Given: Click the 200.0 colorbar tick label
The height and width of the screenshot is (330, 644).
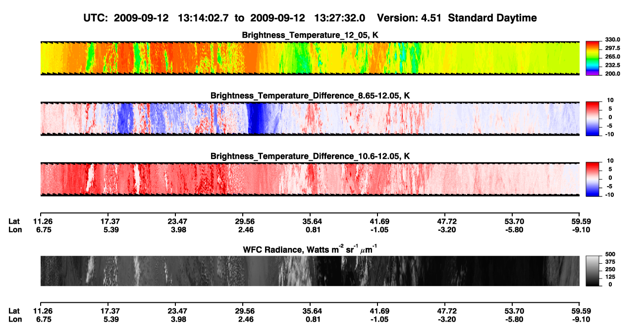Looking at the screenshot, I should (x=613, y=74).
